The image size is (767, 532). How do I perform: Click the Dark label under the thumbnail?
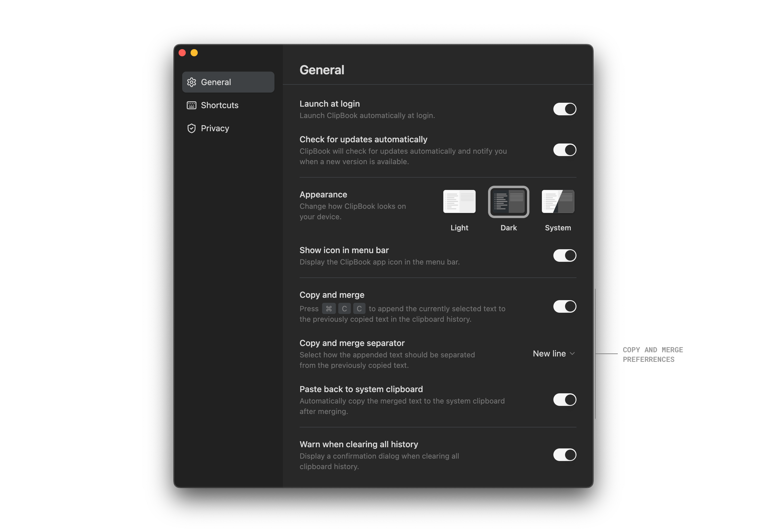tap(508, 228)
